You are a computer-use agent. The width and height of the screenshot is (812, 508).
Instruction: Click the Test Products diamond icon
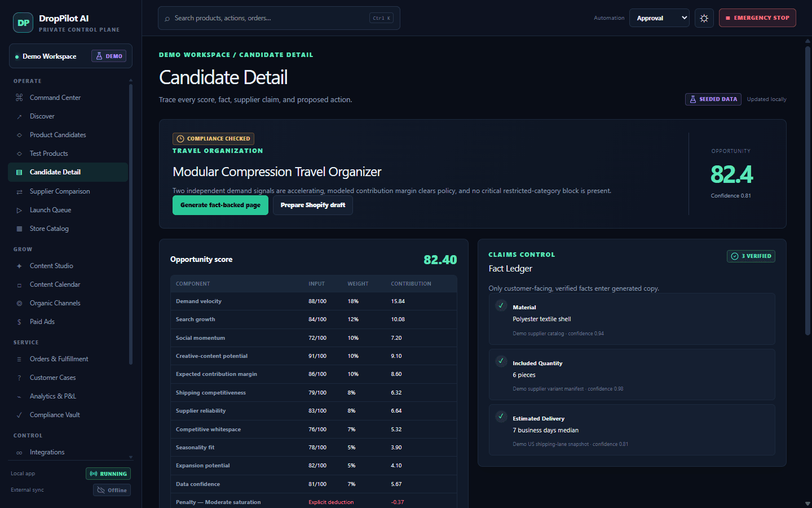19,154
